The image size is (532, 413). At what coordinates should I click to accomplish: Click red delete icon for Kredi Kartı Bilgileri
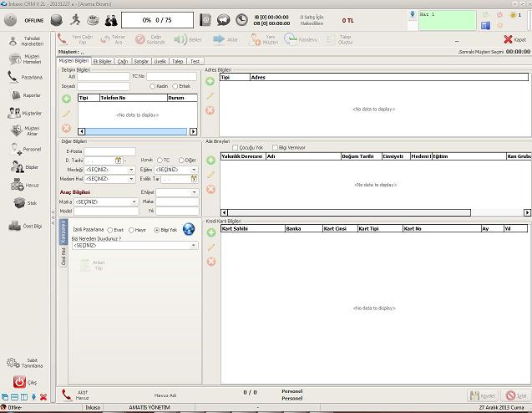pyautogui.click(x=211, y=262)
